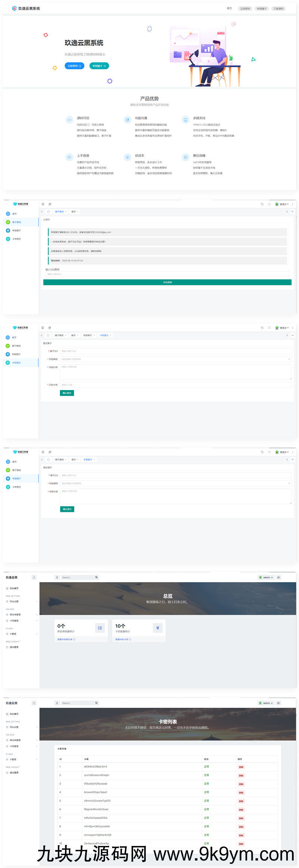Viewport: 299px width, 868px height.
Task: Click the 售后保障 shield icon
Action: click(x=185, y=157)
